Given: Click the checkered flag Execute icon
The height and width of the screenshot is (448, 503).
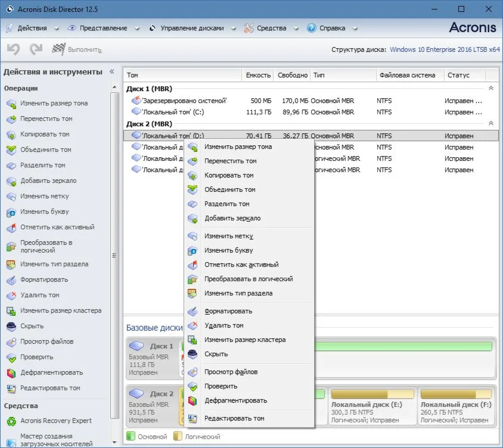Looking at the screenshot, I should point(58,49).
